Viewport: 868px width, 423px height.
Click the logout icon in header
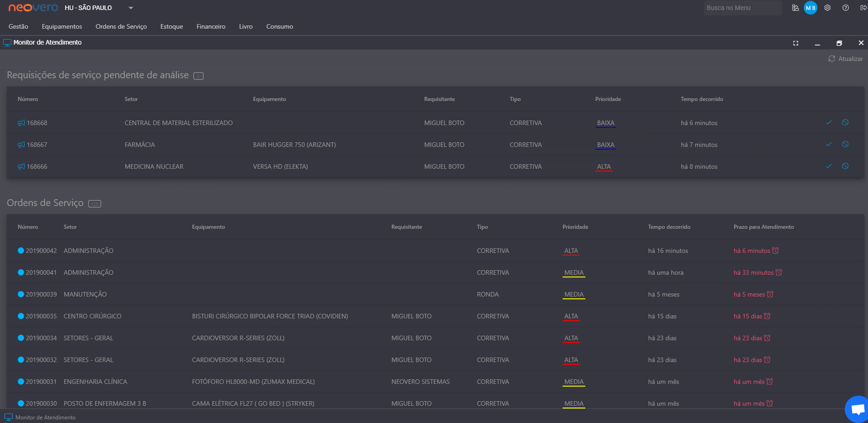[863, 8]
